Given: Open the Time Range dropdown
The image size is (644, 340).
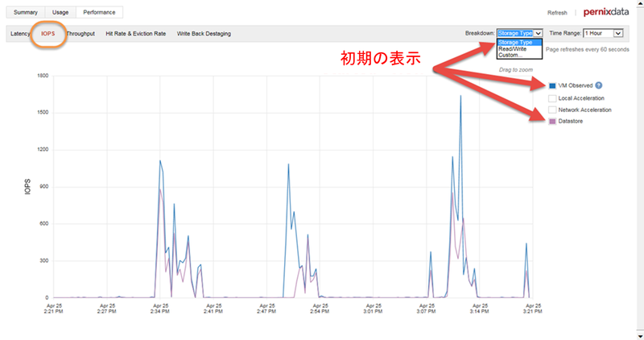Looking at the screenshot, I should pyautogui.click(x=603, y=33).
